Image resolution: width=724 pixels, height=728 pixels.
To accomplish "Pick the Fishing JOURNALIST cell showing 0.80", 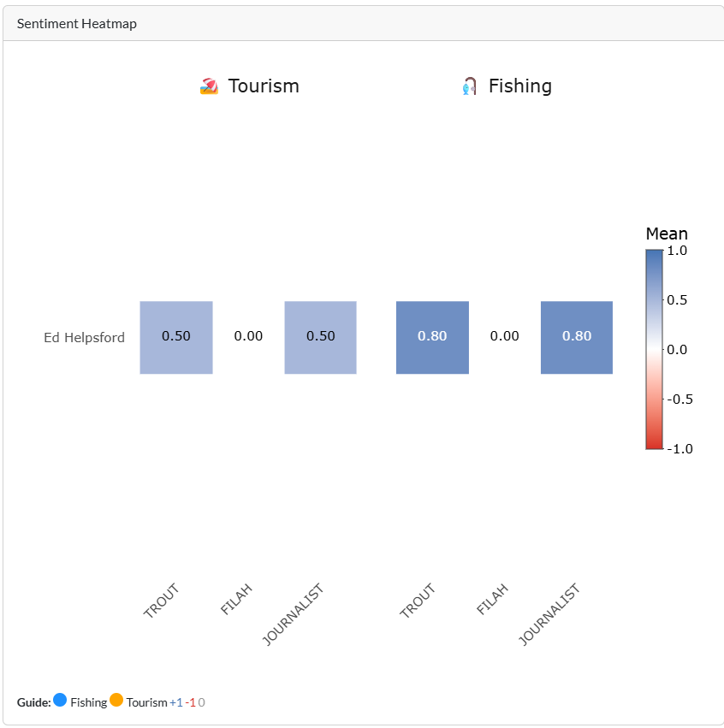I will (x=576, y=337).
